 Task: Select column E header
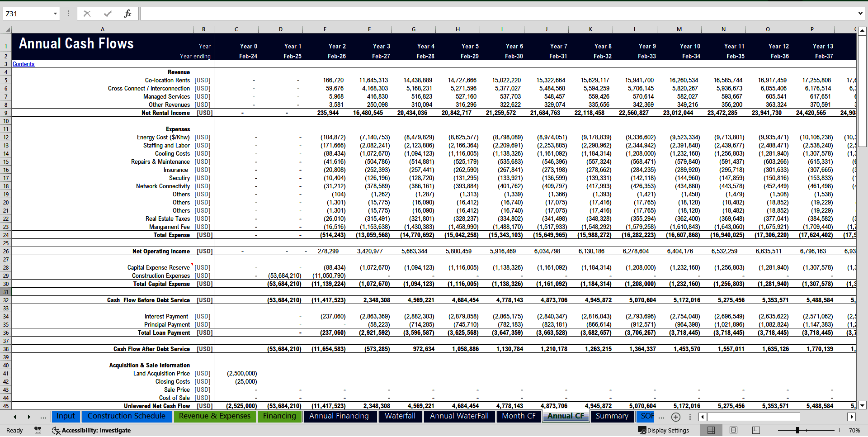coord(325,29)
